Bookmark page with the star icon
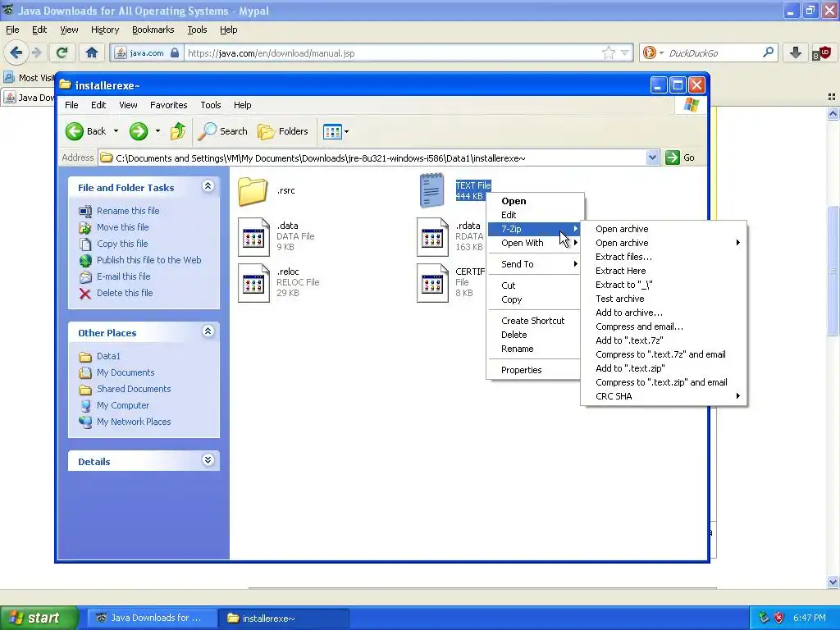 (609, 52)
